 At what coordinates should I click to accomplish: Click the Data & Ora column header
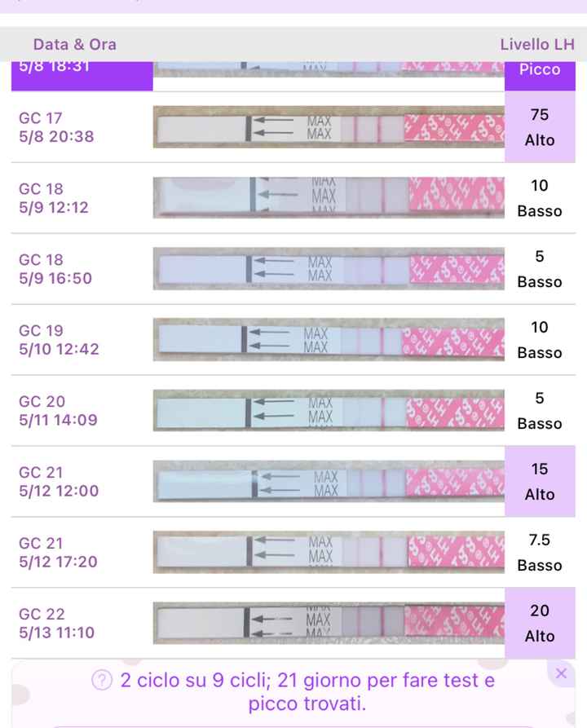[x=75, y=44]
